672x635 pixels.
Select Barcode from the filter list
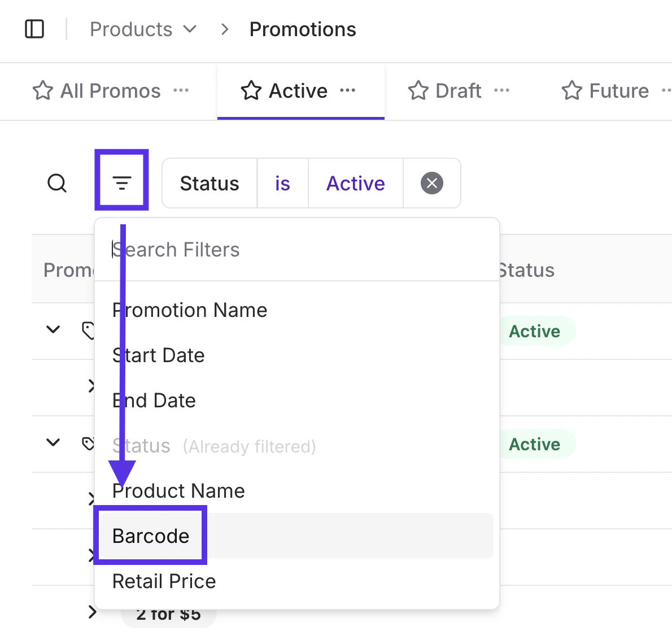151,536
